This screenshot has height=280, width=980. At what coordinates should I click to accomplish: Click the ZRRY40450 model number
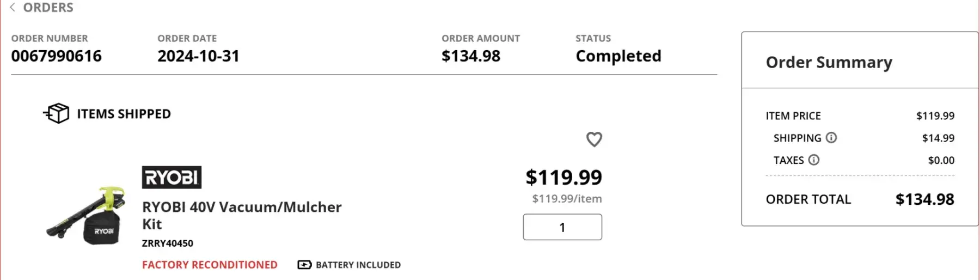point(168,244)
